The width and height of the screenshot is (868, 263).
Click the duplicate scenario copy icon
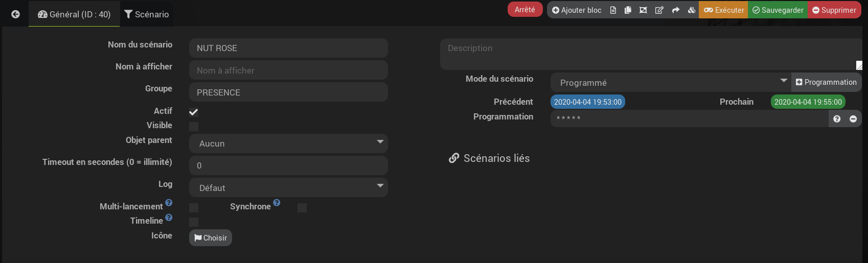(x=628, y=10)
